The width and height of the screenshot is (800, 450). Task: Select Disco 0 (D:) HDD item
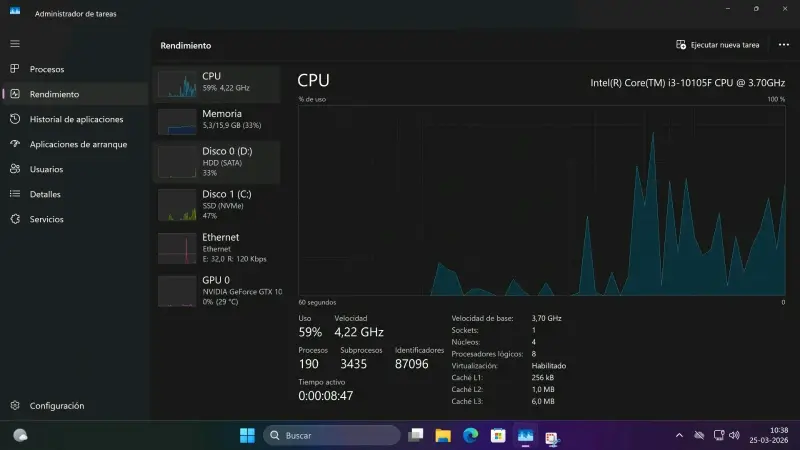click(x=216, y=162)
